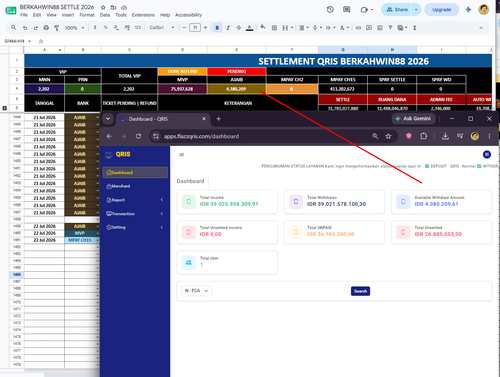Create a filter in Sheets toolbar
The height and width of the screenshot is (377, 500).
(390, 28)
